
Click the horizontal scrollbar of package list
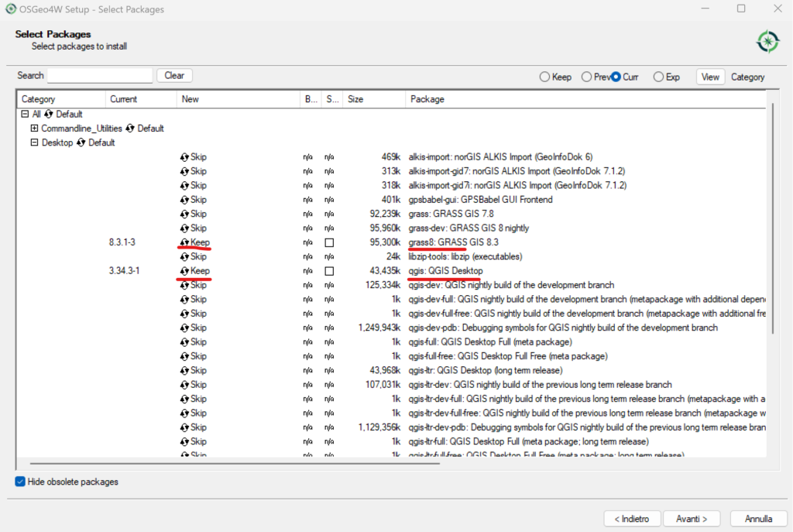pyautogui.click(x=235, y=463)
